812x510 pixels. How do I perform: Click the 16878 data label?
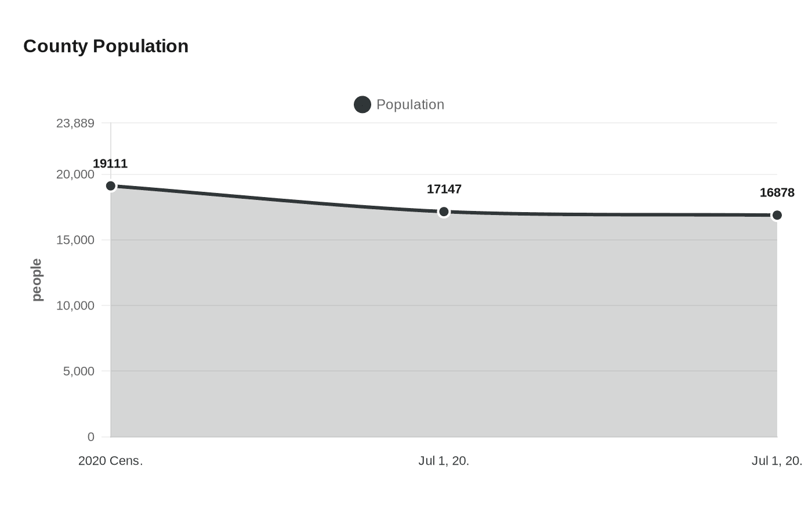pyautogui.click(x=777, y=193)
